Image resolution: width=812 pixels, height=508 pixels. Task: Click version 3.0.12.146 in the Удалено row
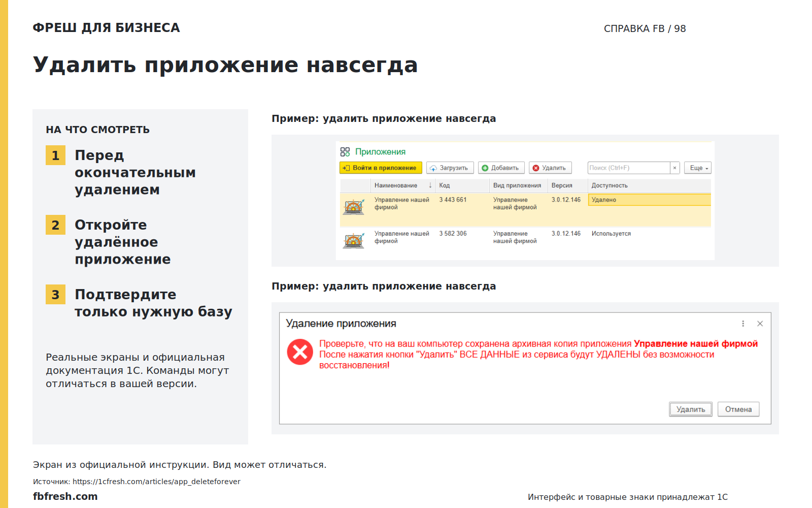pyautogui.click(x=566, y=200)
